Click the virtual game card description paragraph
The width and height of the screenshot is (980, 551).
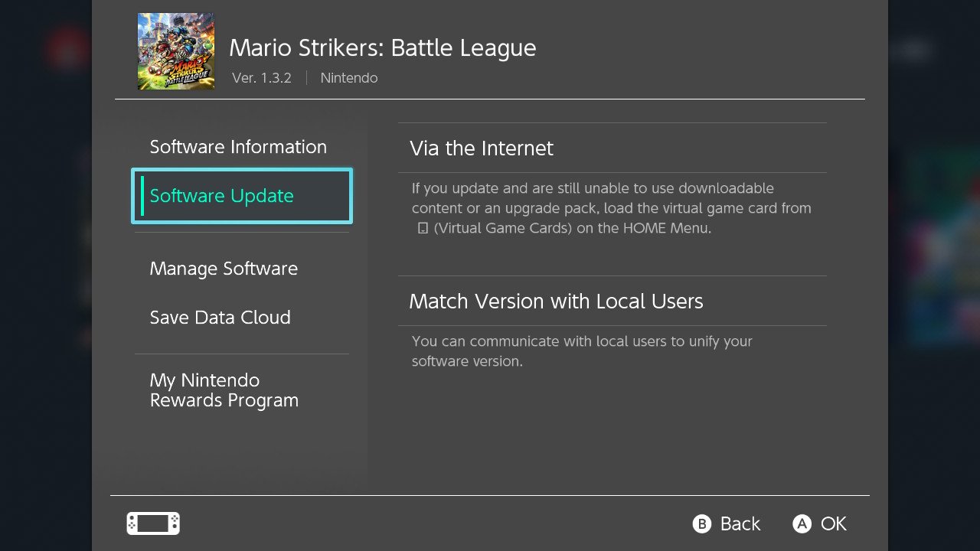pyautogui.click(x=611, y=208)
